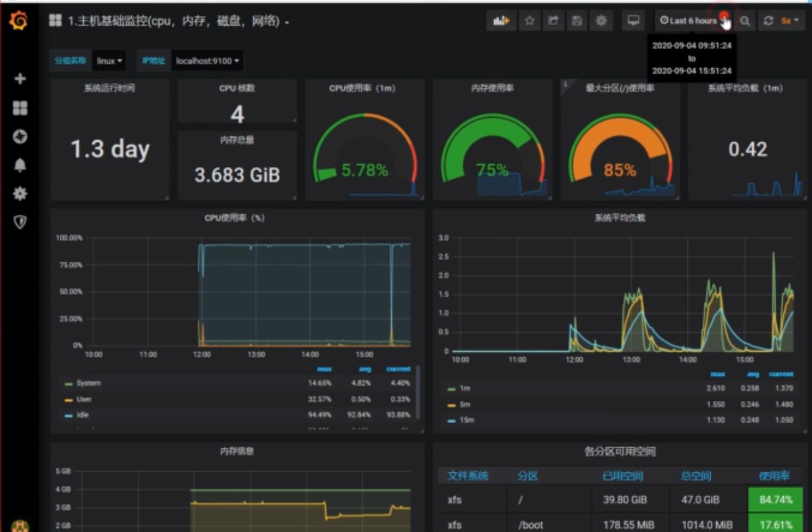Image resolution: width=812 pixels, height=532 pixels.
Task: Open CPU使用率 (%) graph panel title menu
Action: [x=234, y=217]
